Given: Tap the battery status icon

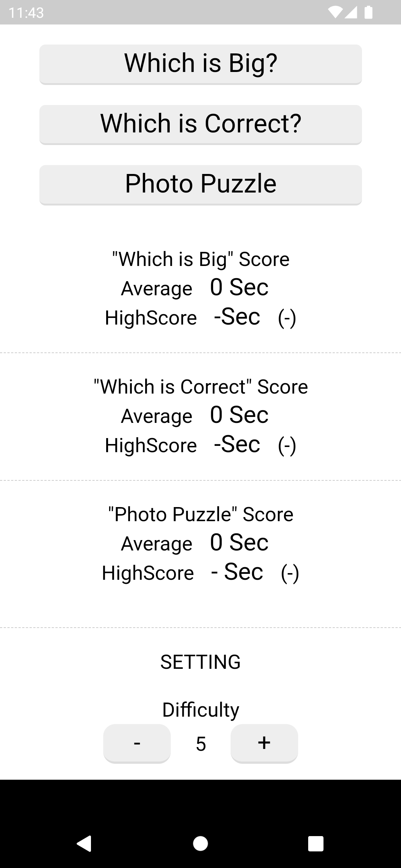Looking at the screenshot, I should [x=368, y=13].
